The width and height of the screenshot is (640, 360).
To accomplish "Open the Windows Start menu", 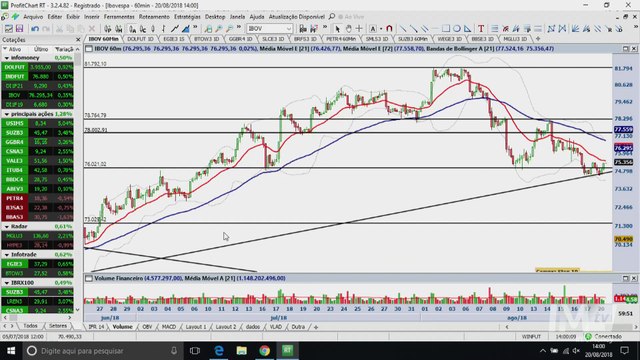I will click(11, 351).
